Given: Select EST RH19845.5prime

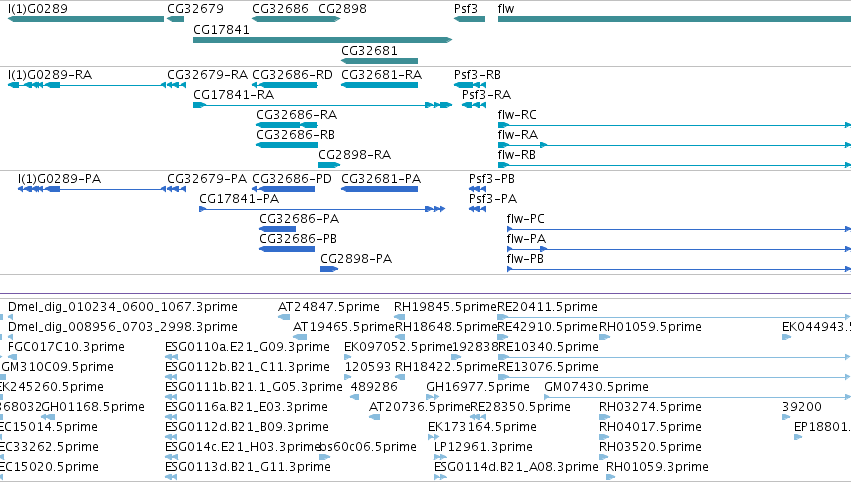Looking at the screenshot, I should point(399,317).
